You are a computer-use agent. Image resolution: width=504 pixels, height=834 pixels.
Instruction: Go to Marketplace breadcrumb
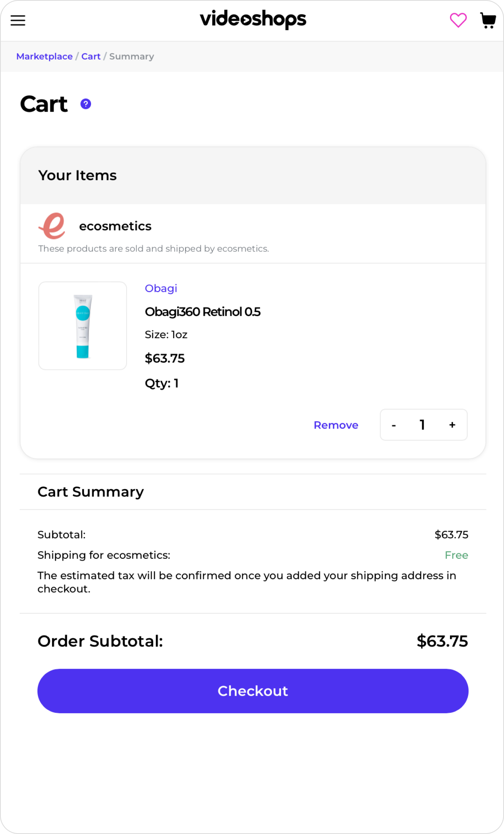(44, 56)
